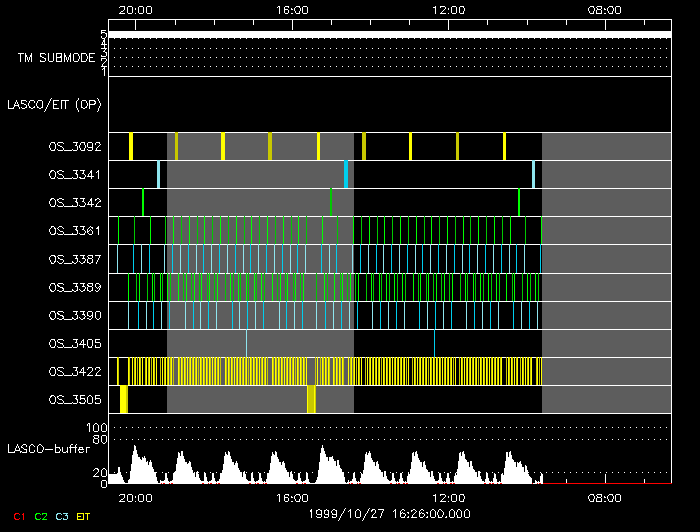
Task: Choose the C3 legend entry
Action: point(62,516)
